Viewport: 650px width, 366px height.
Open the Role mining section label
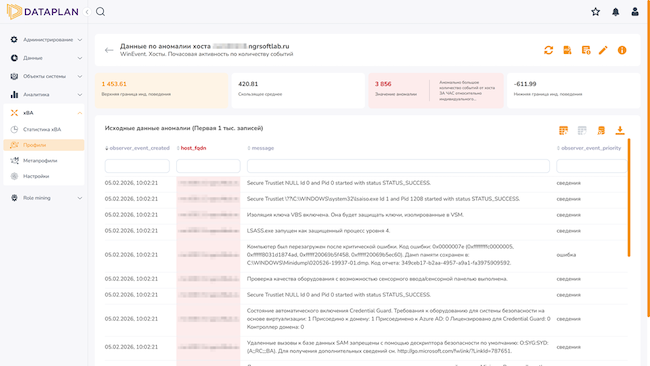coord(37,198)
